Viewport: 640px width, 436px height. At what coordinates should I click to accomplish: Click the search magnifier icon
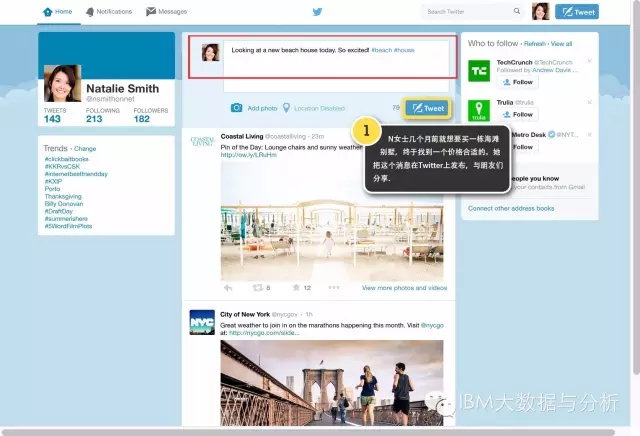[516, 12]
